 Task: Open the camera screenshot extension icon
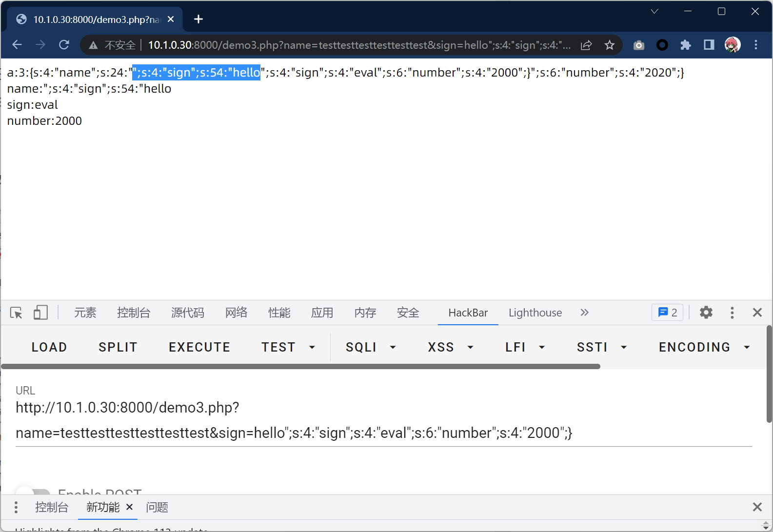coord(638,45)
